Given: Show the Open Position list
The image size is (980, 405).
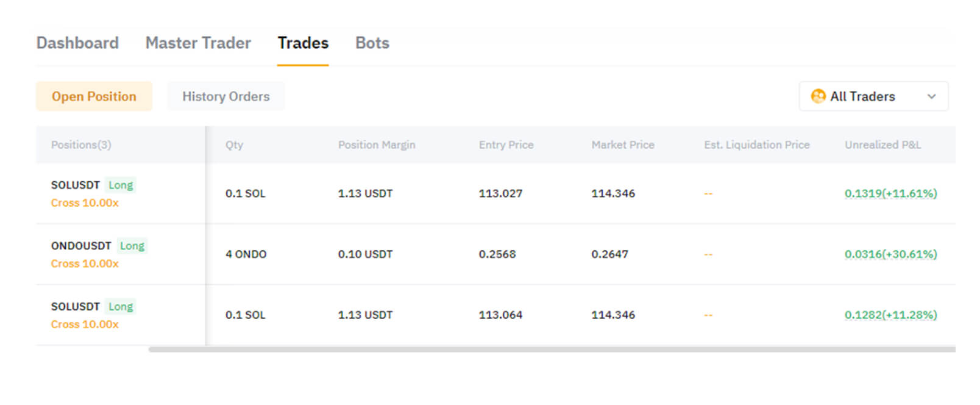Looking at the screenshot, I should [x=94, y=96].
